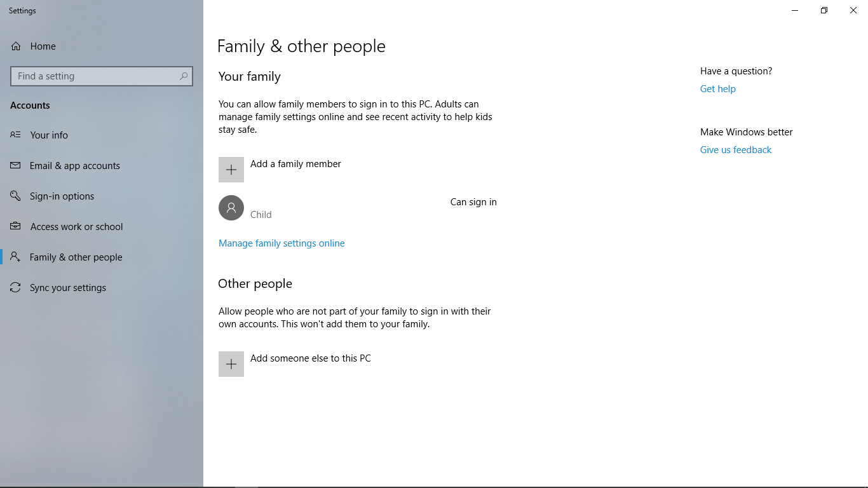Click the plus icon for Add a family member
Screen dimensions: 868x488
pos(231,170)
